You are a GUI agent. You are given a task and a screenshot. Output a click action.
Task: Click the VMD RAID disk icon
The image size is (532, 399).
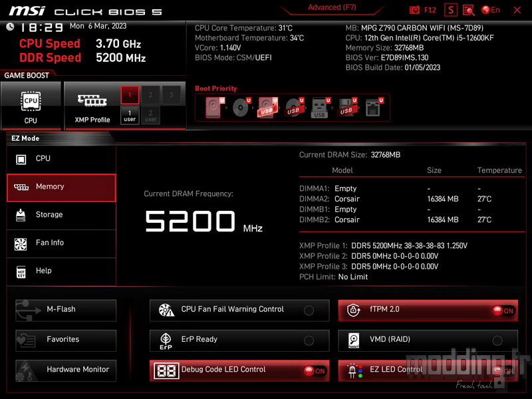coord(354,340)
